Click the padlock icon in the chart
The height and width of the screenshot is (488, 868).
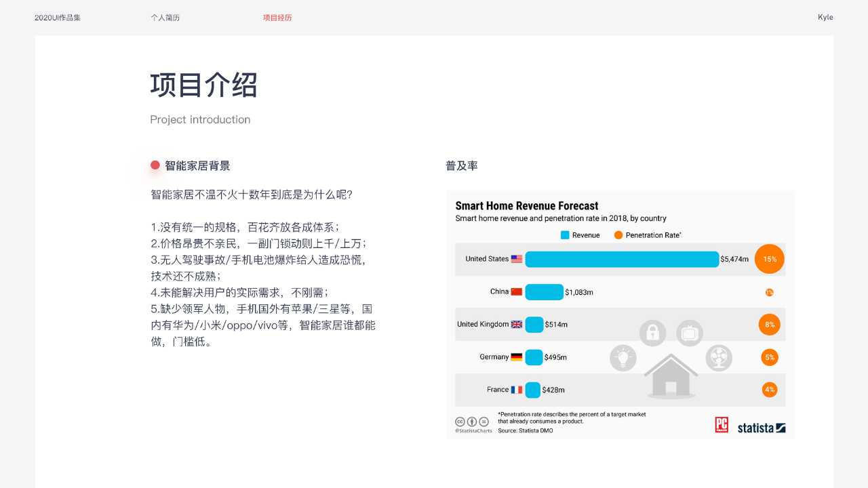(653, 333)
